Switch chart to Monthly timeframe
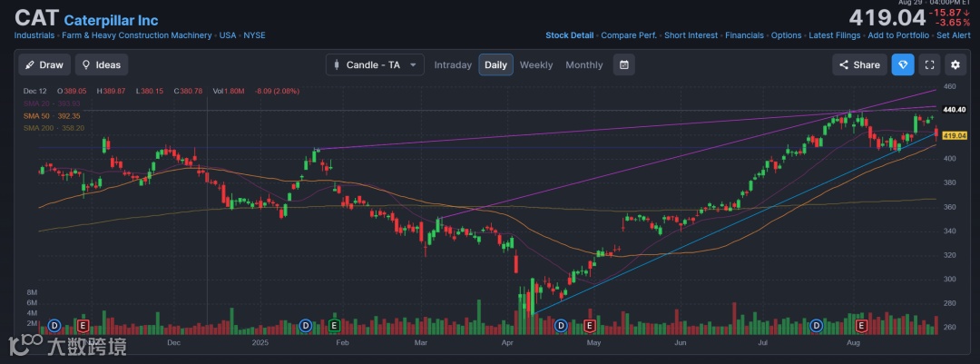This screenshot has width=980, height=364. 583,64
